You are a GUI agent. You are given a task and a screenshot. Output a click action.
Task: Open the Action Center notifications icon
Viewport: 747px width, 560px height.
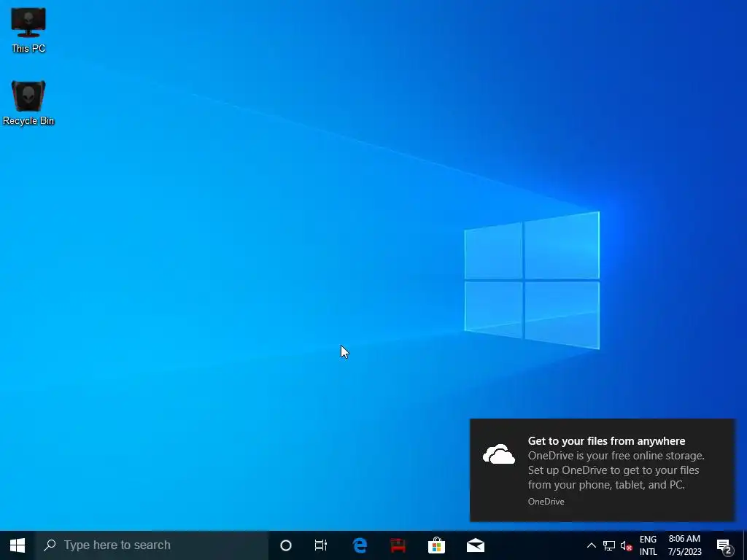pyautogui.click(x=724, y=545)
